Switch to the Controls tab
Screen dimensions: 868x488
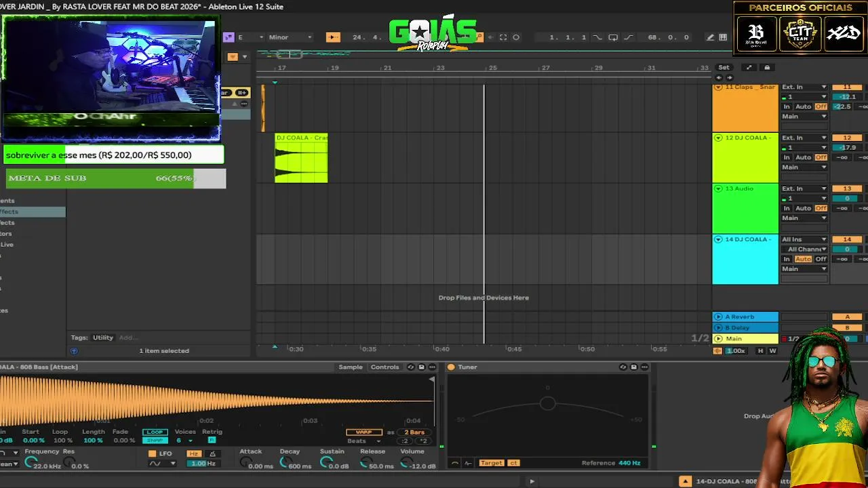pyautogui.click(x=384, y=367)
